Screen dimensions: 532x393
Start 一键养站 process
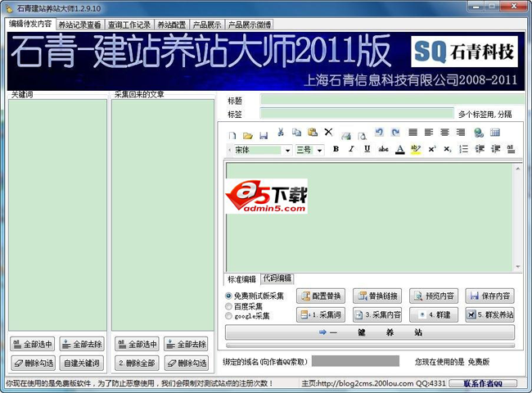tap(370, 332)
